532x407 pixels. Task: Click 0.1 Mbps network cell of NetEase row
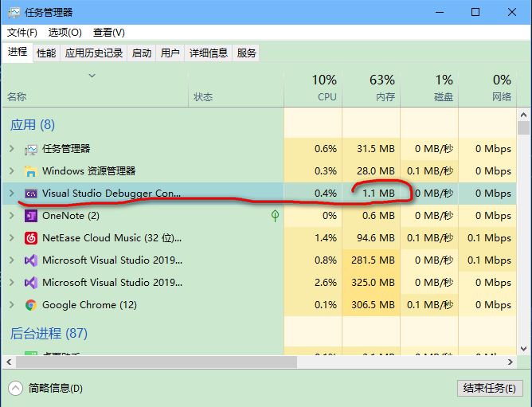pos(489,238)
